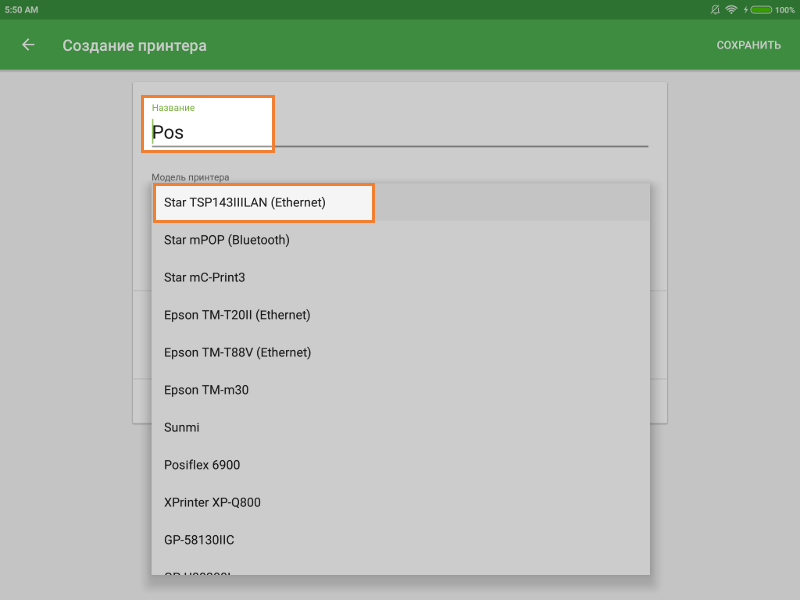Screen dimensions: 800x600
Task: Tap the Wi-Fi status icon
Action: (x=731, y=9)
